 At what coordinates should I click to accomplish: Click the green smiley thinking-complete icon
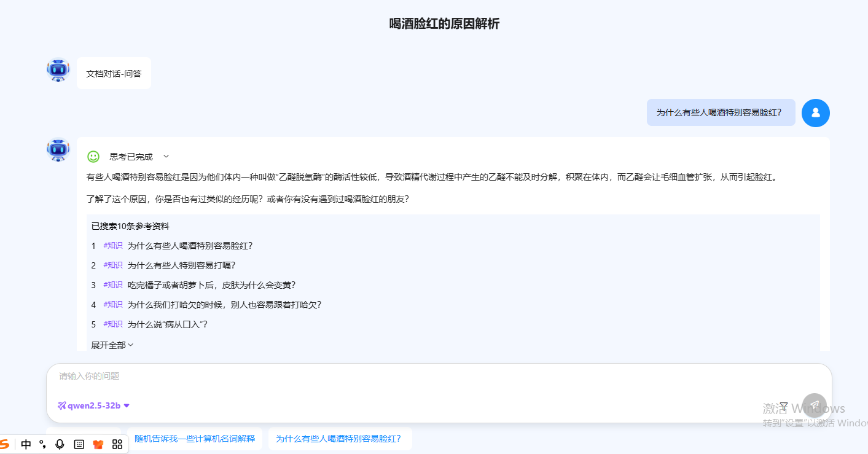tap(93, 157)
